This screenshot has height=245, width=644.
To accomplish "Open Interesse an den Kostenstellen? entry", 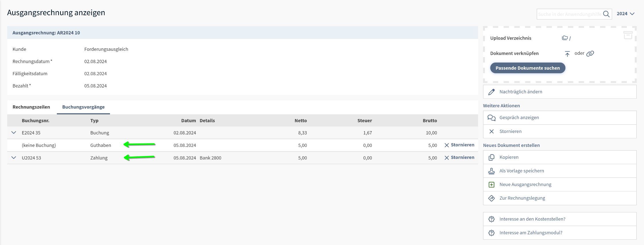I will click(x=532, y=219).
